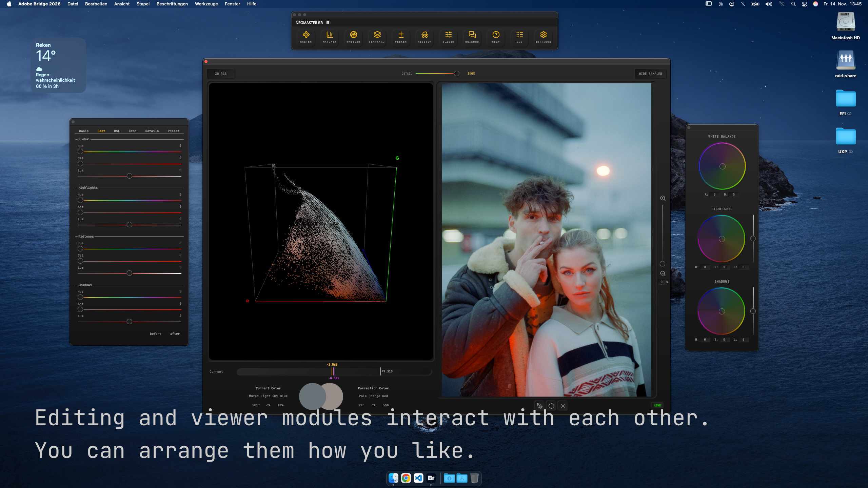
Task: Switch preview to before
Action: pos(155,334)
